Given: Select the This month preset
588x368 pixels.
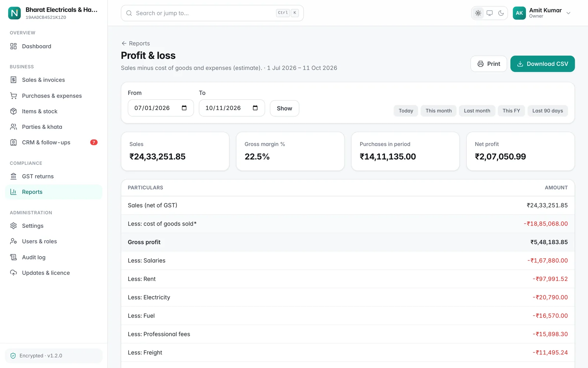Looking at the screenshot, I should click(438, 111).
